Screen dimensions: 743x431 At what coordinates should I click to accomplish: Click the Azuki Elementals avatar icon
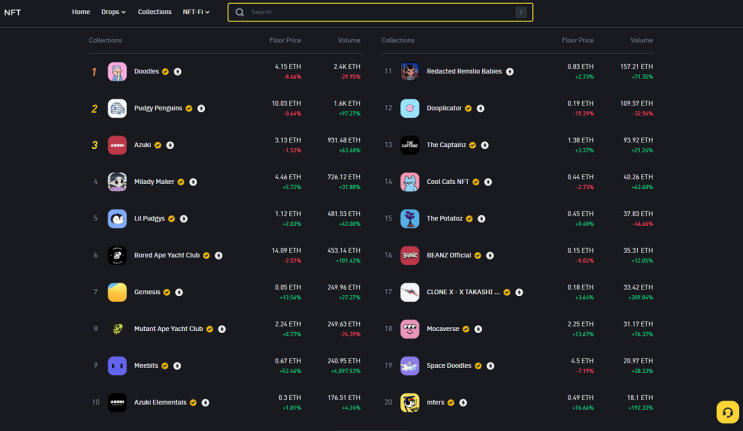pos(117,403)
